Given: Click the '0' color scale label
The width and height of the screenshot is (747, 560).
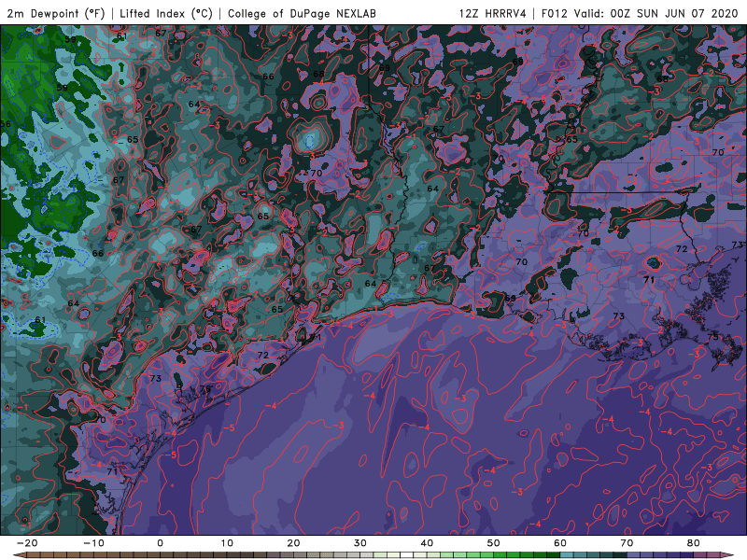Looking at the screenshot, I should pyautogui.click(x=160, y=543).
